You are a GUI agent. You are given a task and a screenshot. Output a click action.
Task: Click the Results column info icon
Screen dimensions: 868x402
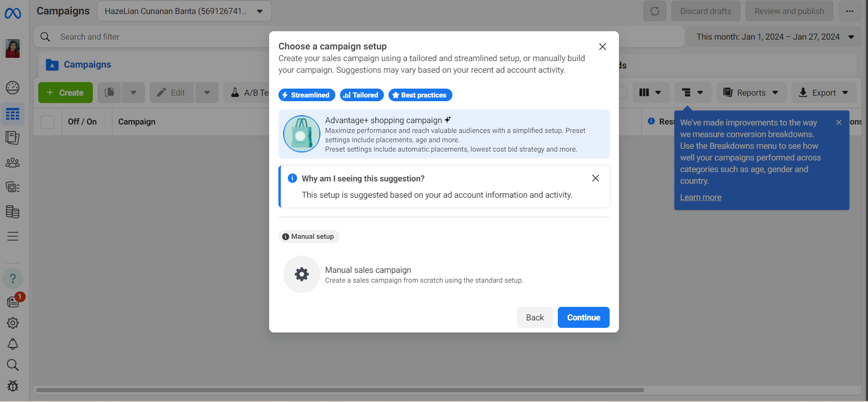coord(651,121)
